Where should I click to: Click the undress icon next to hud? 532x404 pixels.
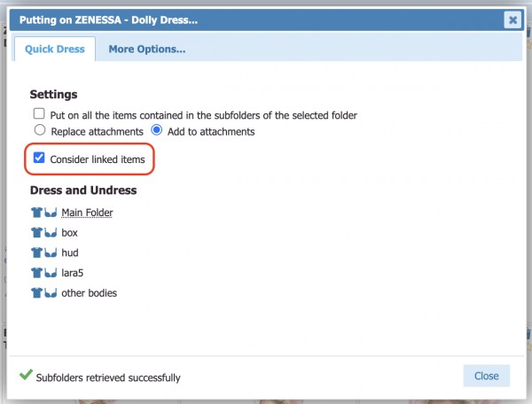pyautogui.click(x=51, y=252)
